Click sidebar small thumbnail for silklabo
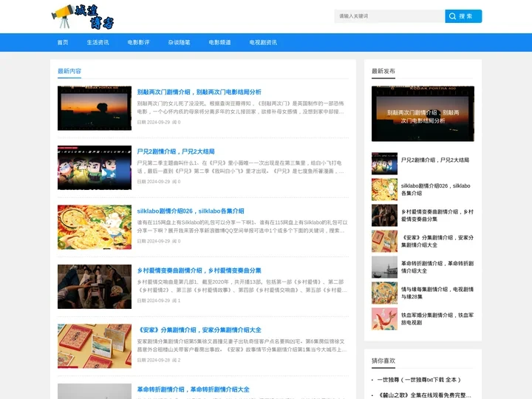 click(384, 189)
